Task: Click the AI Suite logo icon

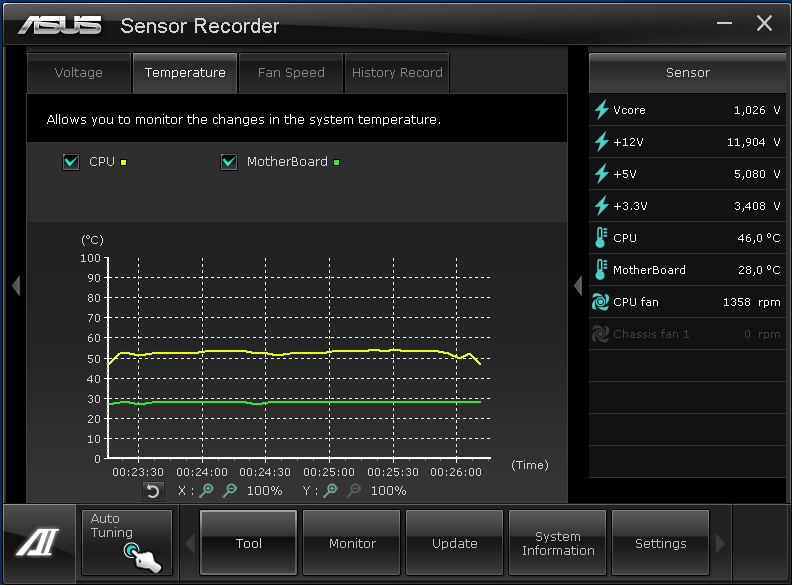Action: coord(37,542)
